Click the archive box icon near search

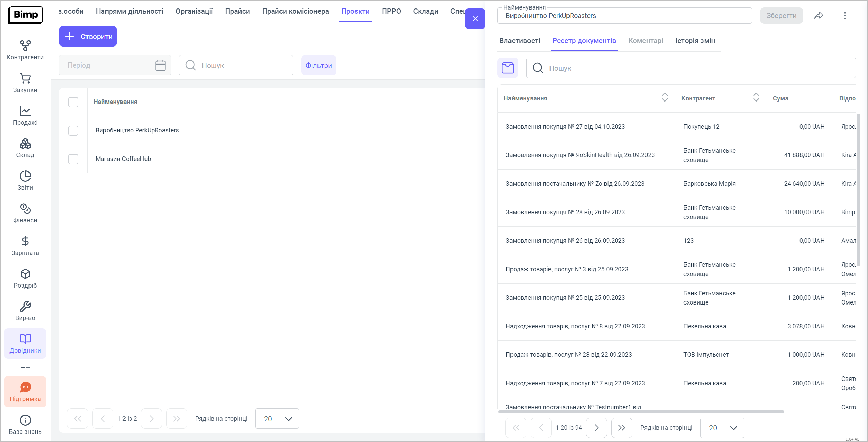pyautogui.click(x=507, y=68)
